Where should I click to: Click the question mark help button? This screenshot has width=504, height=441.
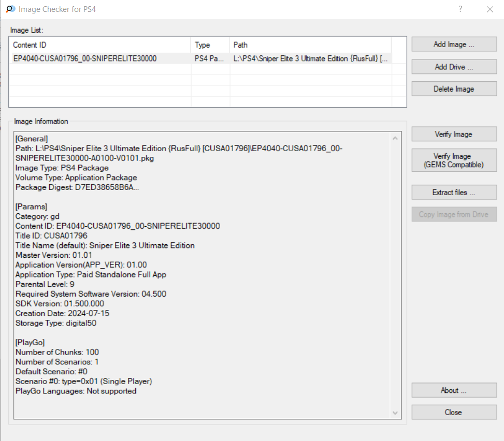[460, 9]
